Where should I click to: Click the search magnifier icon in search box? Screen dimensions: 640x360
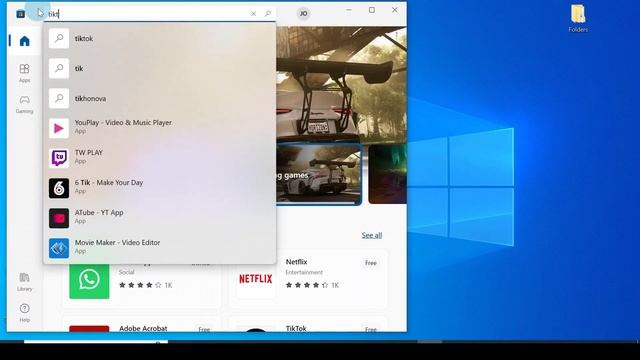(268, 14)
